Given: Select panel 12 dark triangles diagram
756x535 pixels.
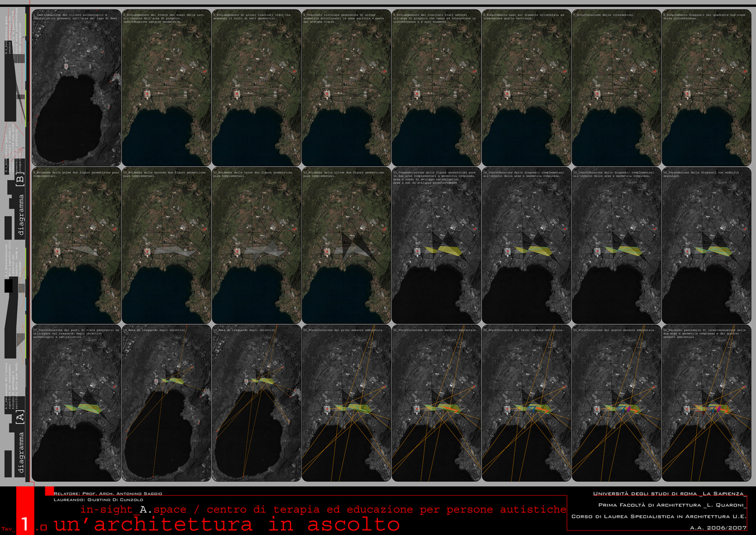Looking at the screenshot, I should (x=346, y=246).
